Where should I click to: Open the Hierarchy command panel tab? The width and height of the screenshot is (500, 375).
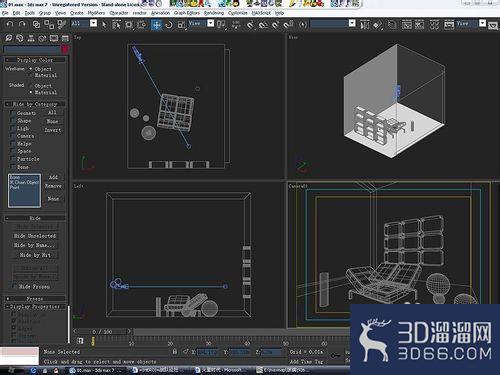coord(31,38)
